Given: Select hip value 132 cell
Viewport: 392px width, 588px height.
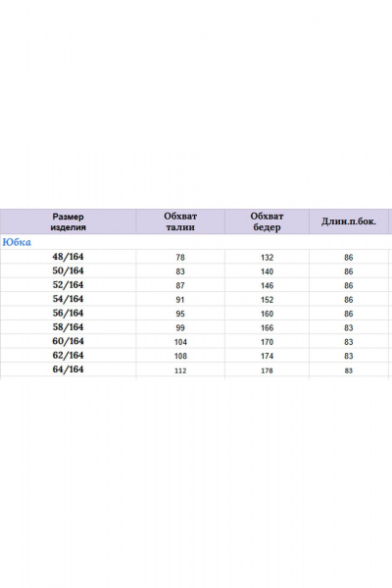Looking at the screenshot, I should (x=268, y=257).
